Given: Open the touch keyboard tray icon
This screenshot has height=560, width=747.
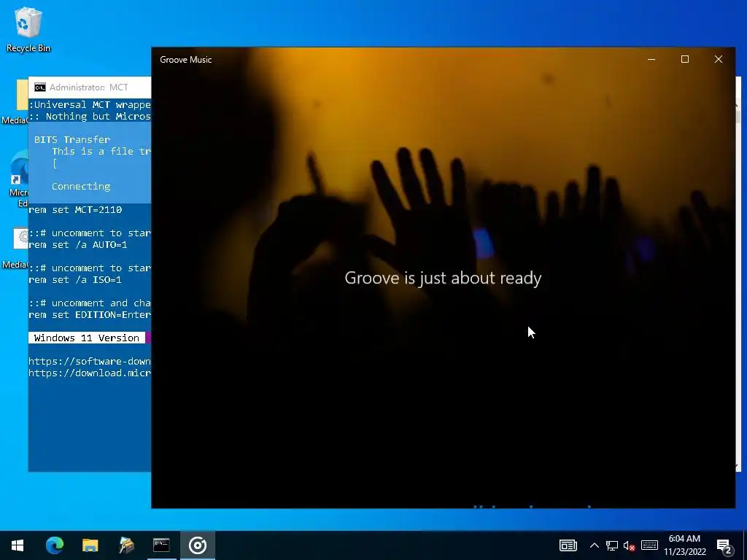Looking at the screenshot, I should [649, 545].
